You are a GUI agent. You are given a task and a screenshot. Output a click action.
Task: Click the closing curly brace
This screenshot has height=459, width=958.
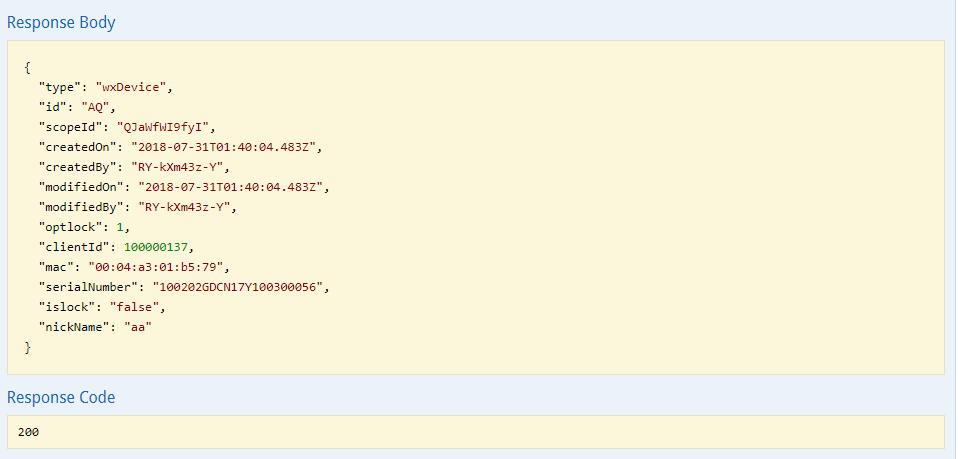coord(27,348)
